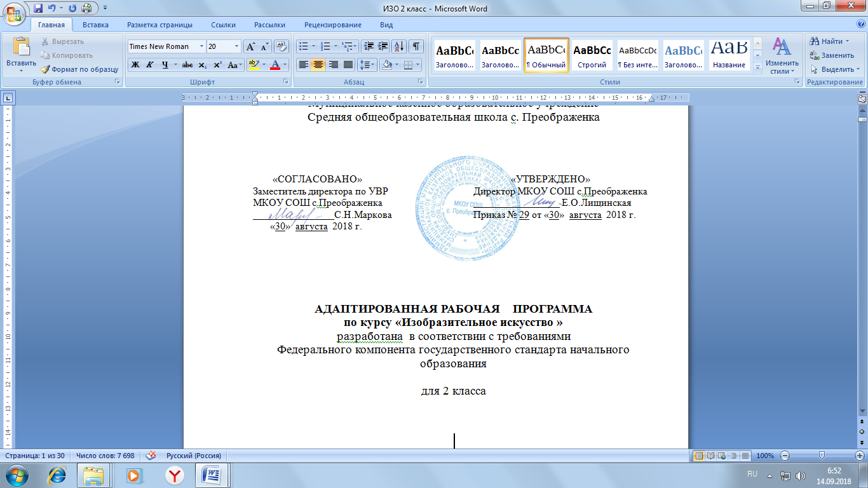This screenshot has width=868, height=488.
Task: Click Word help question icon
Action: tap(861, 25)
